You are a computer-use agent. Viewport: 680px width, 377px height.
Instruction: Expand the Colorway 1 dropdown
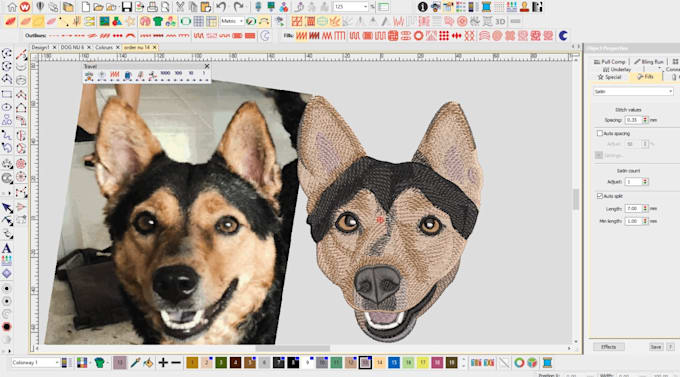(35, 362)
